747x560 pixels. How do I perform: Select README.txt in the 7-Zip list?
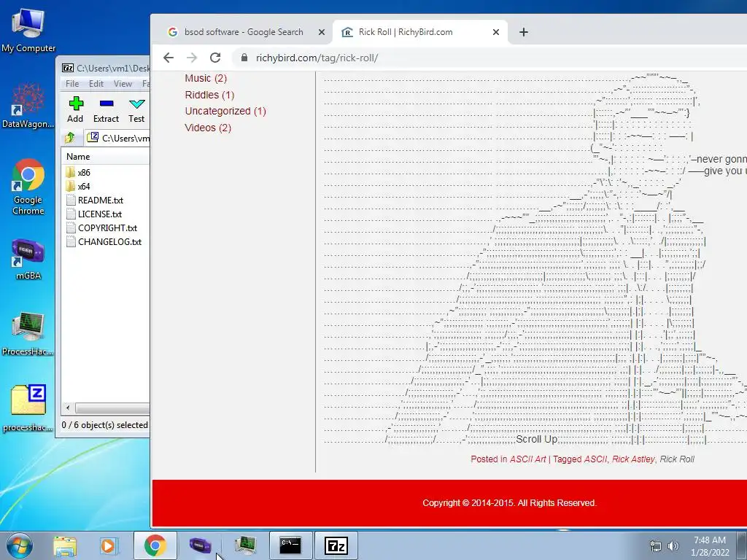(x=100, y=200)
